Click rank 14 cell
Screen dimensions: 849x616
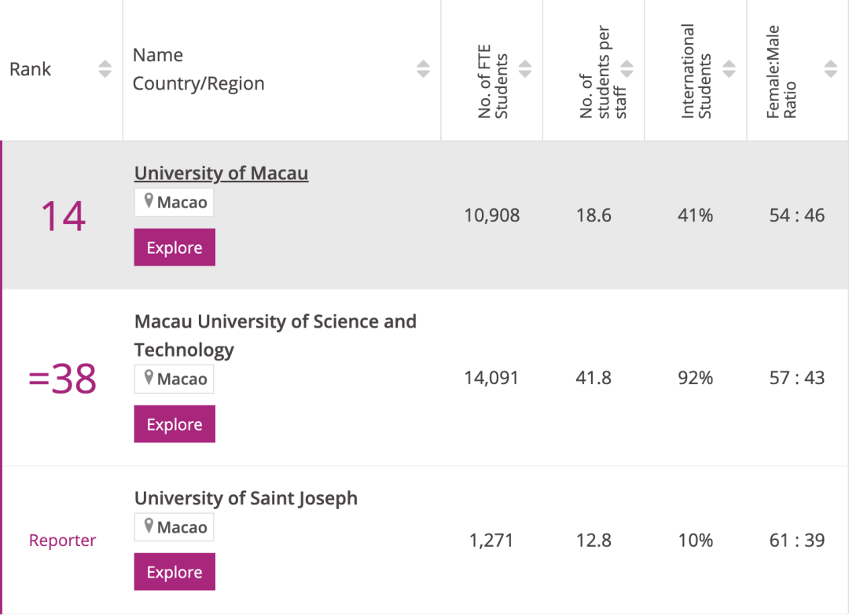63,216
